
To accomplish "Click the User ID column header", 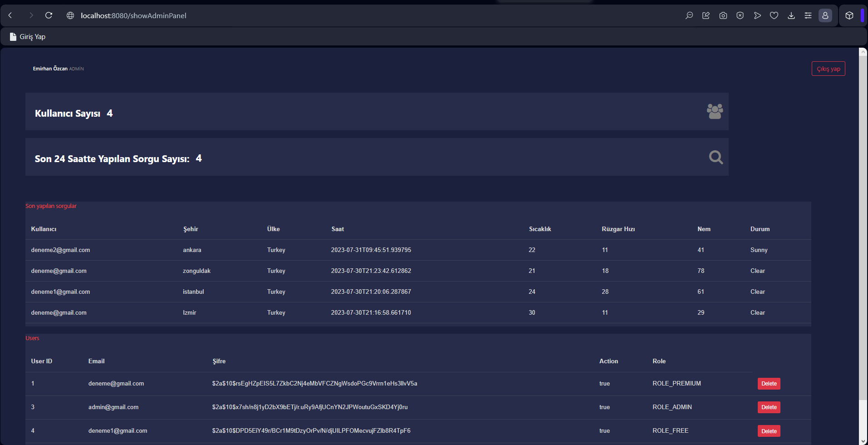I will tap(42, 361).
